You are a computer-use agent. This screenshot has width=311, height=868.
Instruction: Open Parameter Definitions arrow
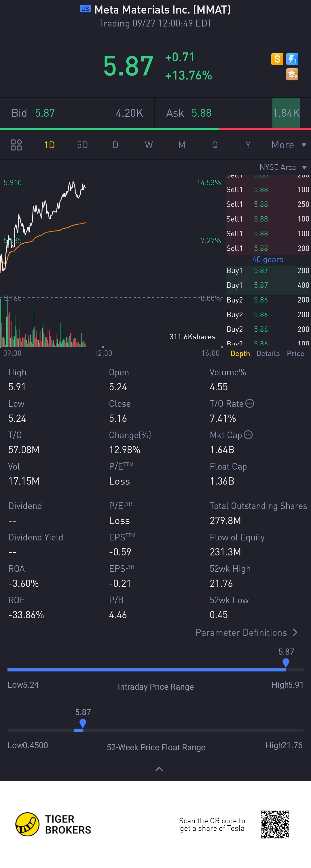295,632
